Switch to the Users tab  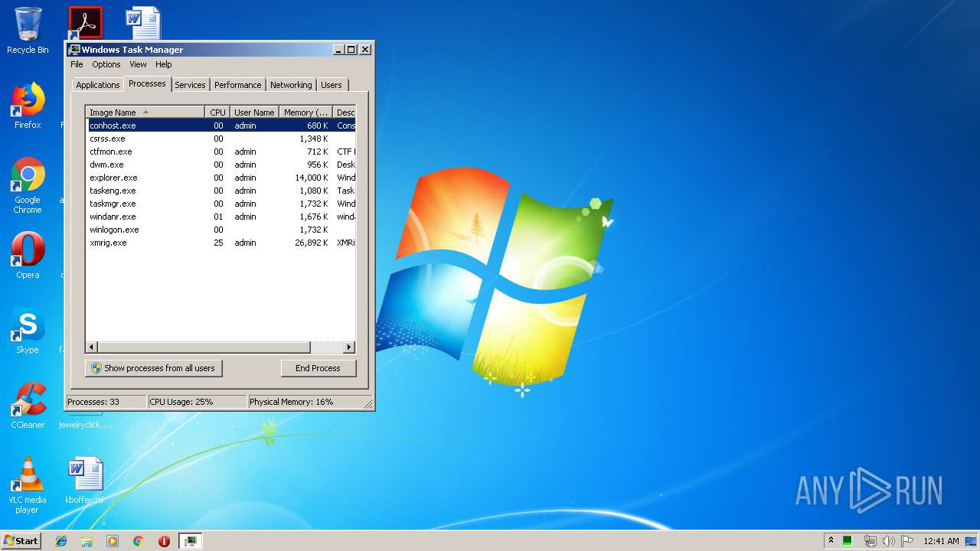click(x=332, y=85)
